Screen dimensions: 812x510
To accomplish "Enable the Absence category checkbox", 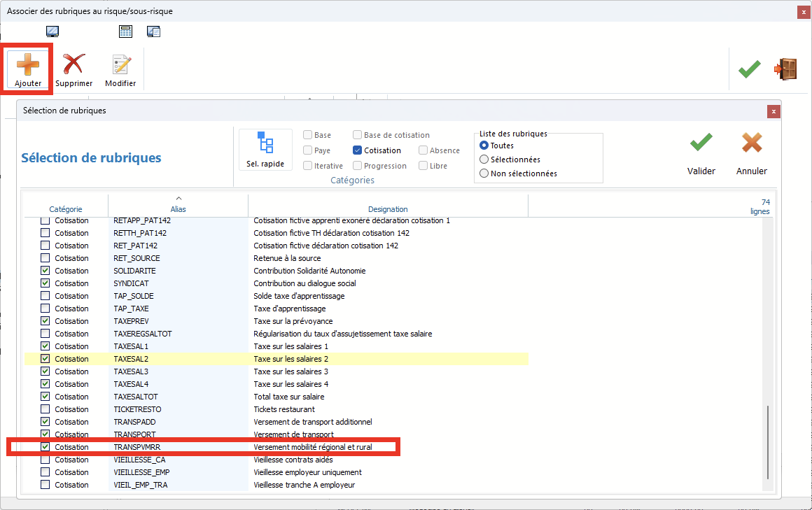I will coord(423,150).
